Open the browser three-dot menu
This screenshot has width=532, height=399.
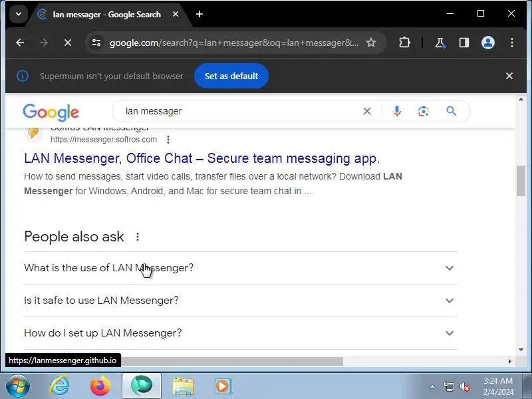point(512,43)
